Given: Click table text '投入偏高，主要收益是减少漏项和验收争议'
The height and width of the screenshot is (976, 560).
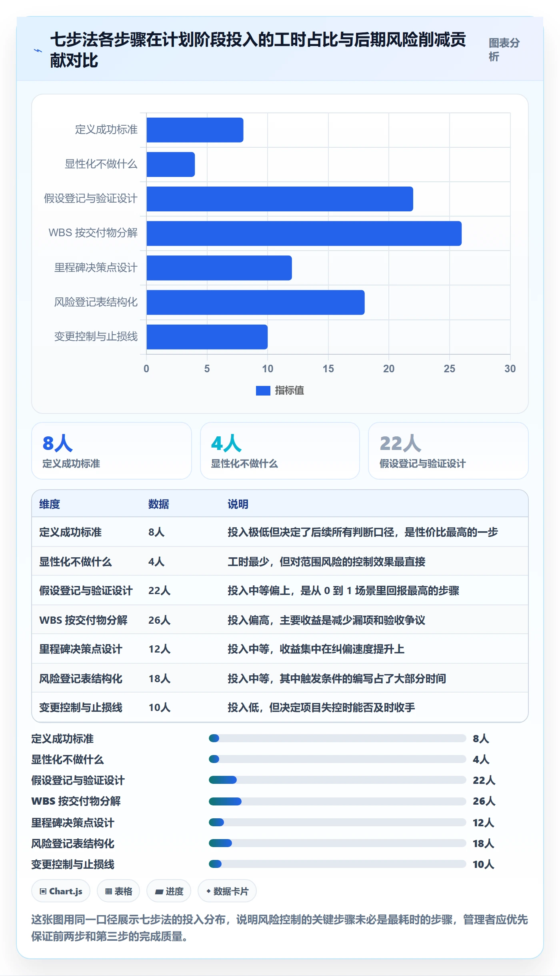Looking at the screenshot, I should 326,620.
